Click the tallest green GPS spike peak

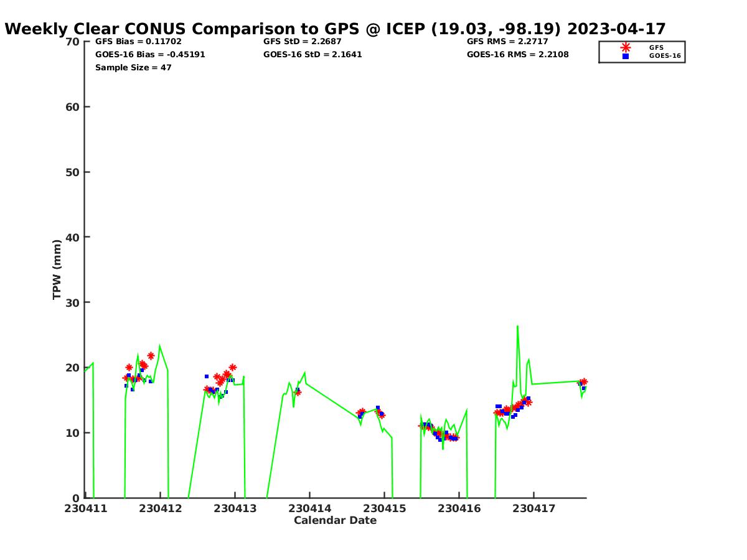[x=517, y=326]
